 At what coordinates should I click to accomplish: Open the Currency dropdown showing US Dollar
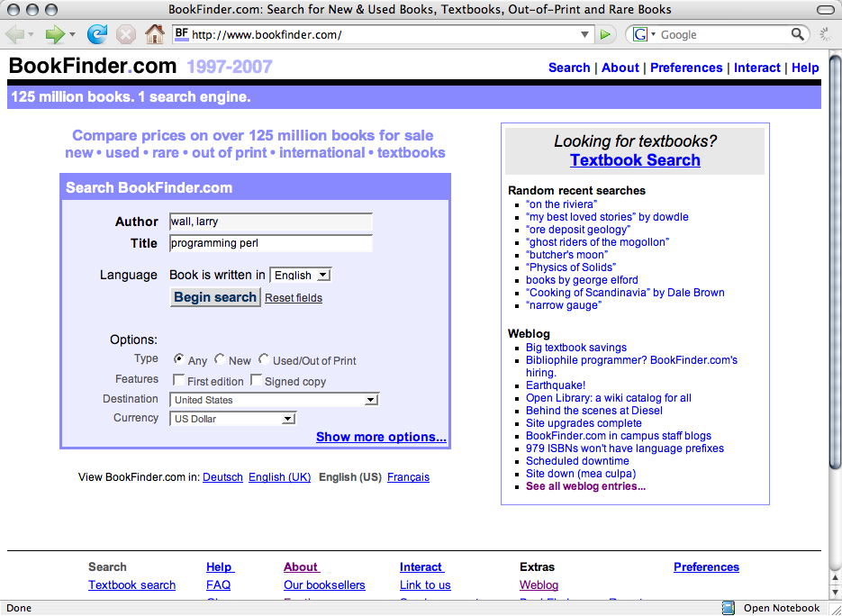tap(232, 419)
